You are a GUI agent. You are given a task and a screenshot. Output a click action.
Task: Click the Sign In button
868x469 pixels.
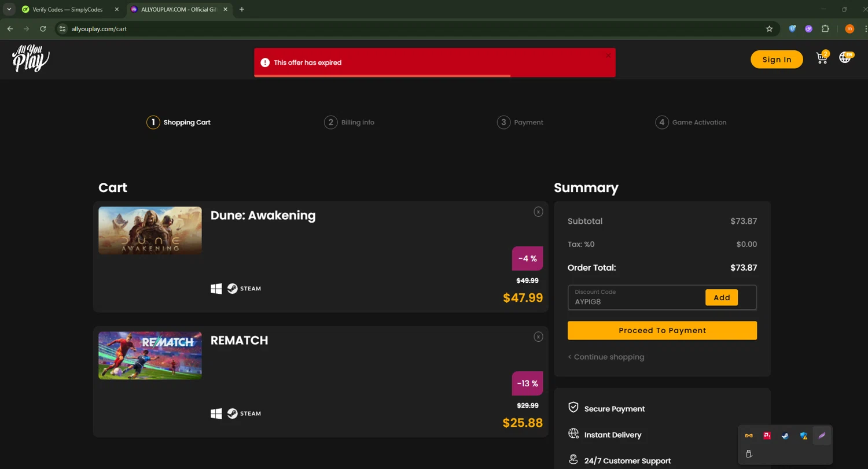click(x=777, y=59)
